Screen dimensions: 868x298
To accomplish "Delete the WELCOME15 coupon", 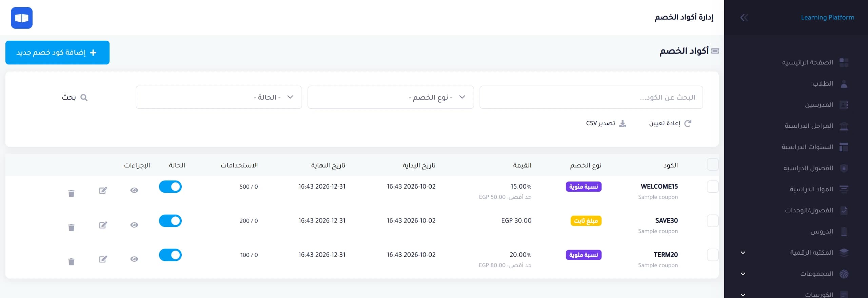I will coord(71,193).
